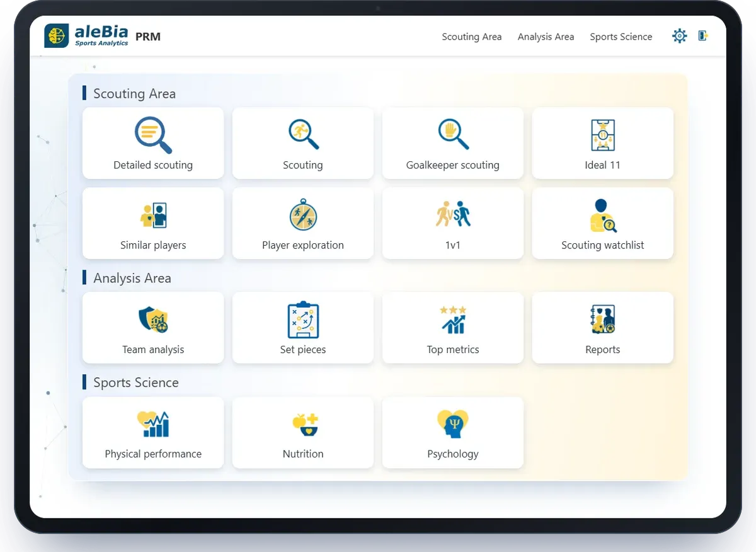Go to Sports Science in top navigation
This screenshot has height=552, width=756.
621,37
